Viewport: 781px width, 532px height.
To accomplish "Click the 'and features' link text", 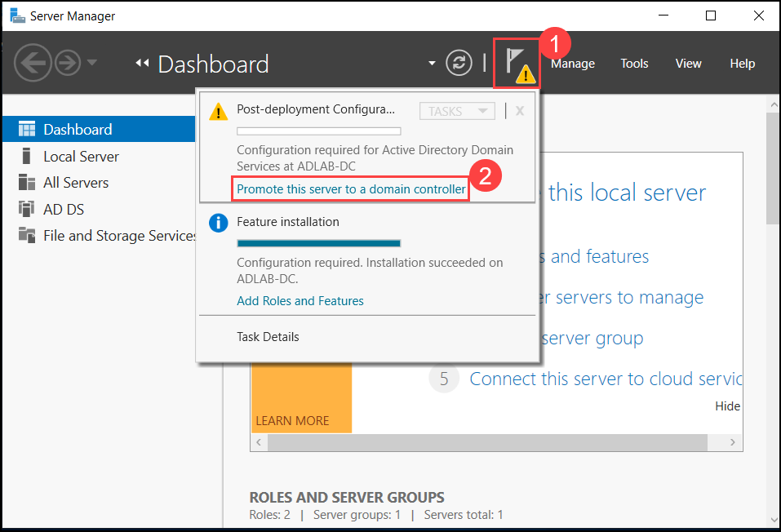I will click(600, 256).
